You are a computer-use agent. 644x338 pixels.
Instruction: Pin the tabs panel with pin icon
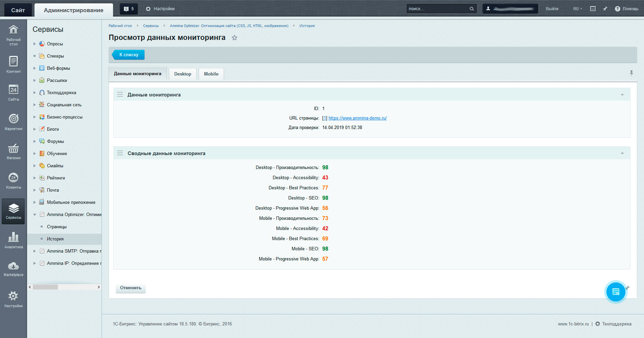pos(631,73)
